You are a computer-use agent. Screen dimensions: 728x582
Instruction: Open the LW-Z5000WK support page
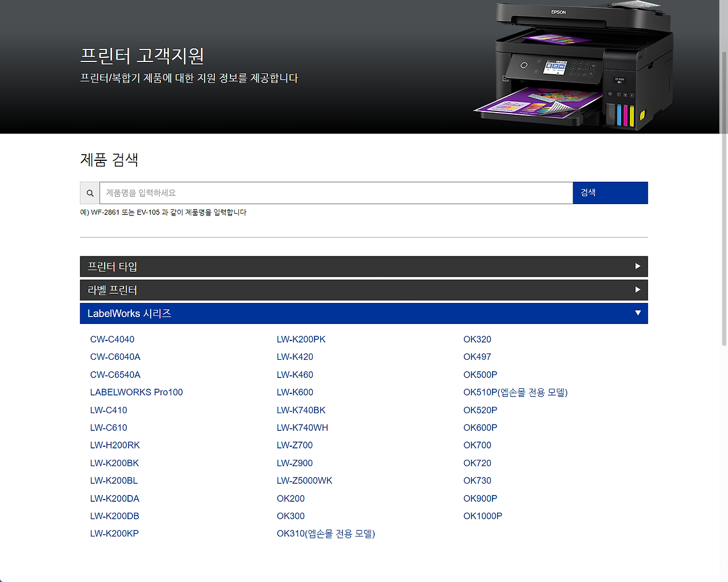pyautogui.click(x=304, y=480)
